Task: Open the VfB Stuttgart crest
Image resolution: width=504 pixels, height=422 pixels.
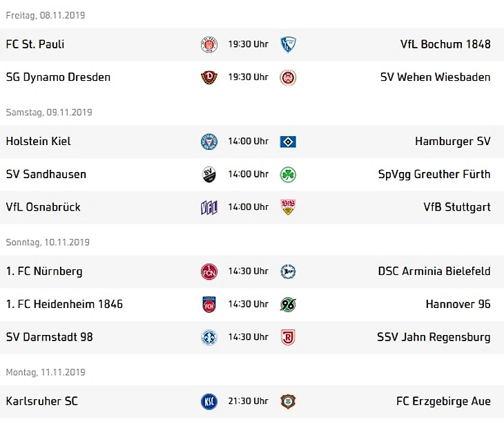Action: [x=288, y=207]
